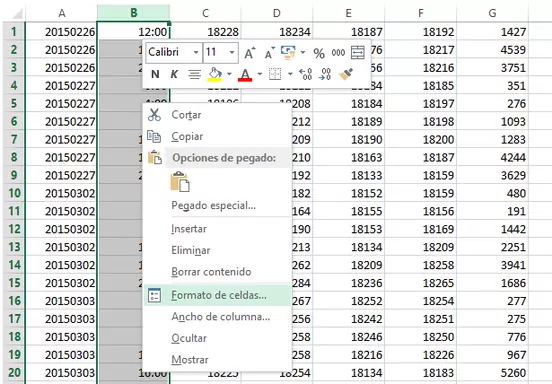Click the decrease font size icon
The height and width of the screenshot is (384, 552).
click(x=270, y=53)
